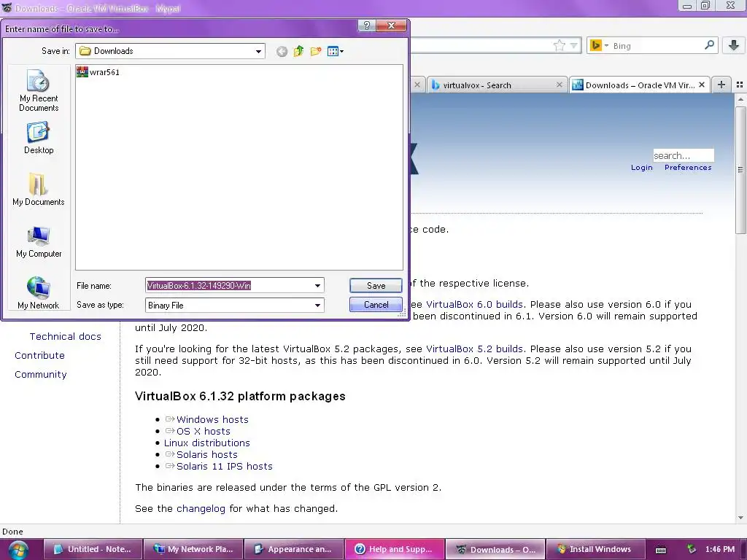Click the browser URL address field
This screenshot has height=560, width=747.
point(481,46)
